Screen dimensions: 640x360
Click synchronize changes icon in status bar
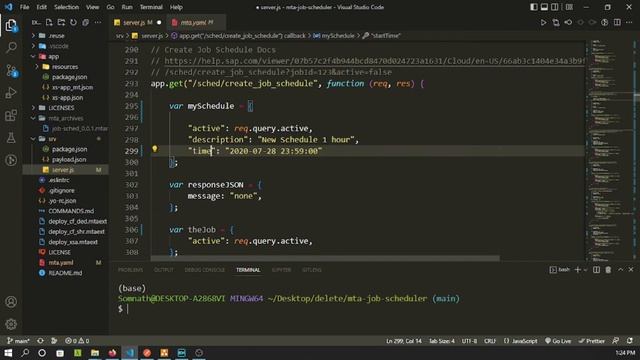click(40, 341)
